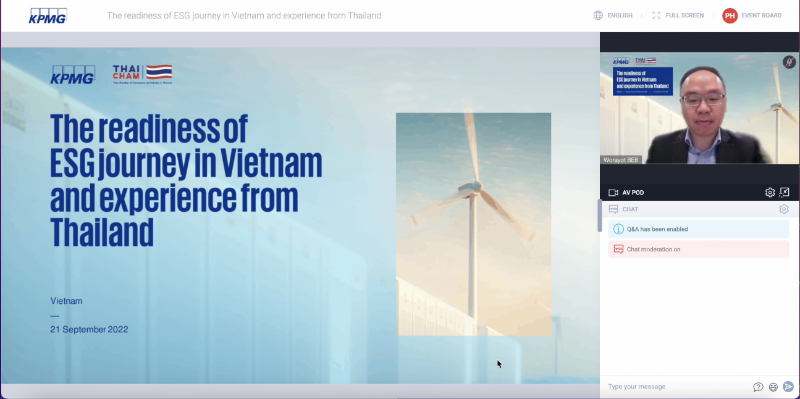
Task: Click the slide main title heading
Action: point(186,180)
